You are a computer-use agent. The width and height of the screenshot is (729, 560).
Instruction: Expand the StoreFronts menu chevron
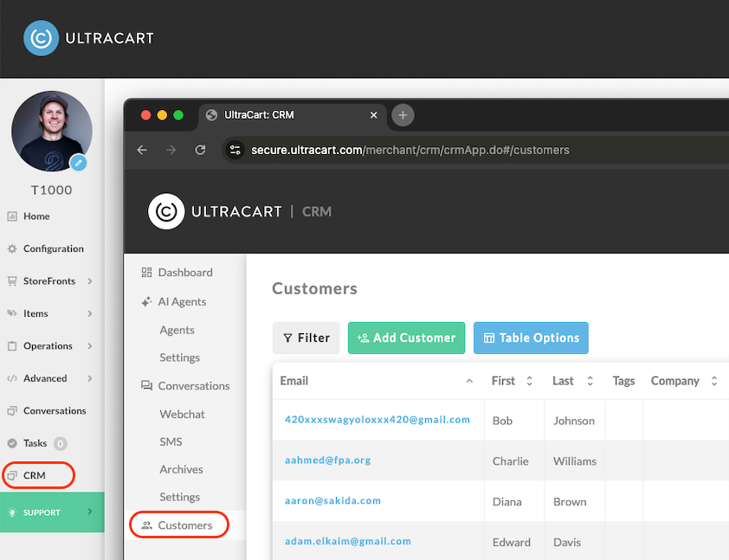90,281
